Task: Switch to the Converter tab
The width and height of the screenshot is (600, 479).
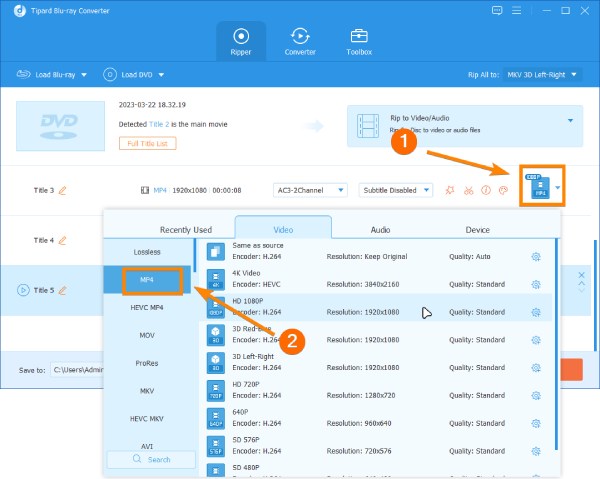Action: [300, 41]
